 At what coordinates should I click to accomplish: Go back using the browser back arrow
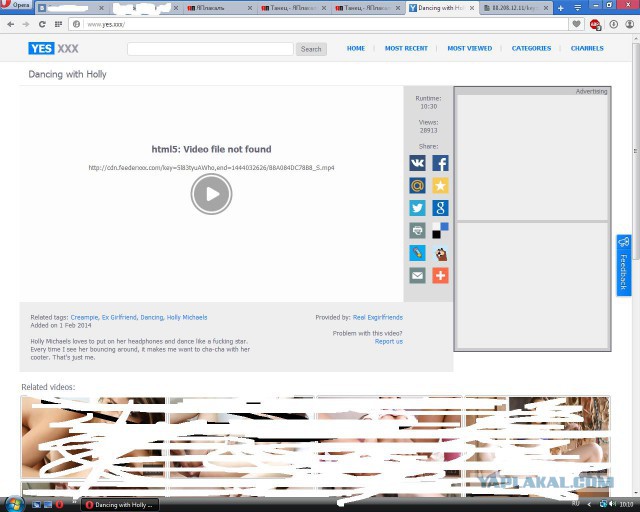pyautogui.click(x=11, y=24)
